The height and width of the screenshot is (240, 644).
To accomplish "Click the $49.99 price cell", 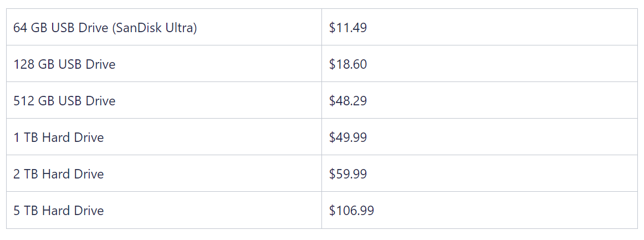I will pyautogui.click(x=480, y=137).
